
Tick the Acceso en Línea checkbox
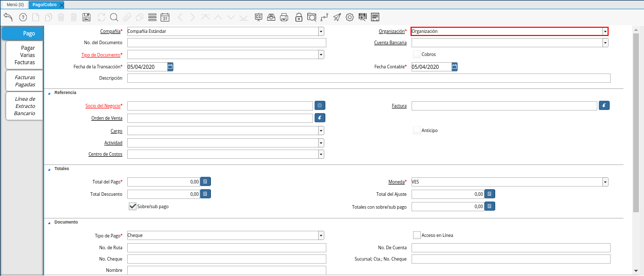click(417, 235)
